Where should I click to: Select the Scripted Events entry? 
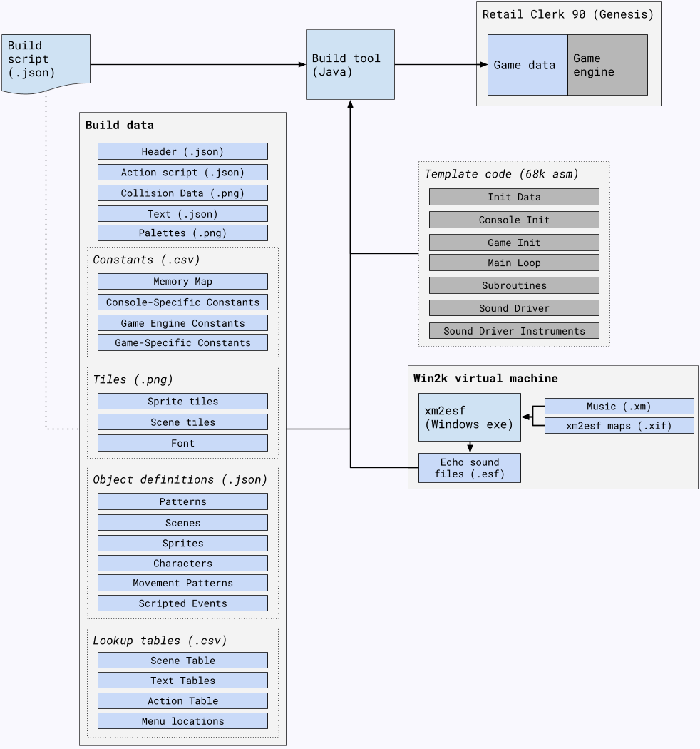[182, 603]
